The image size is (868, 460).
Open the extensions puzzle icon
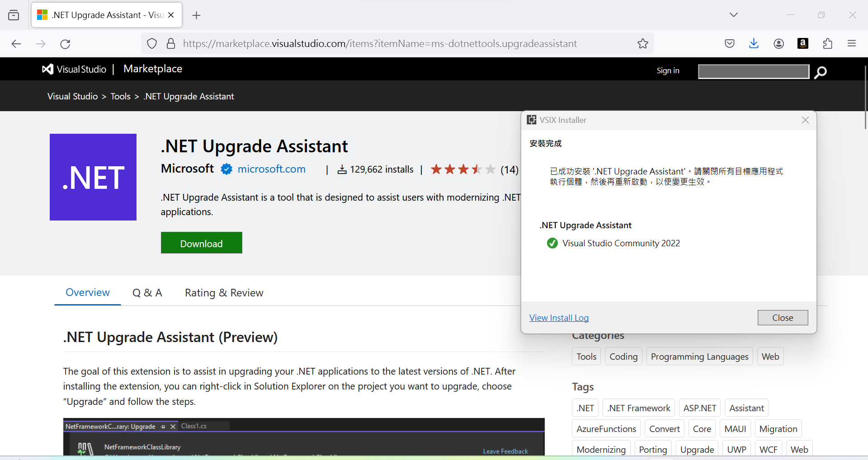(x=827, y=43)
